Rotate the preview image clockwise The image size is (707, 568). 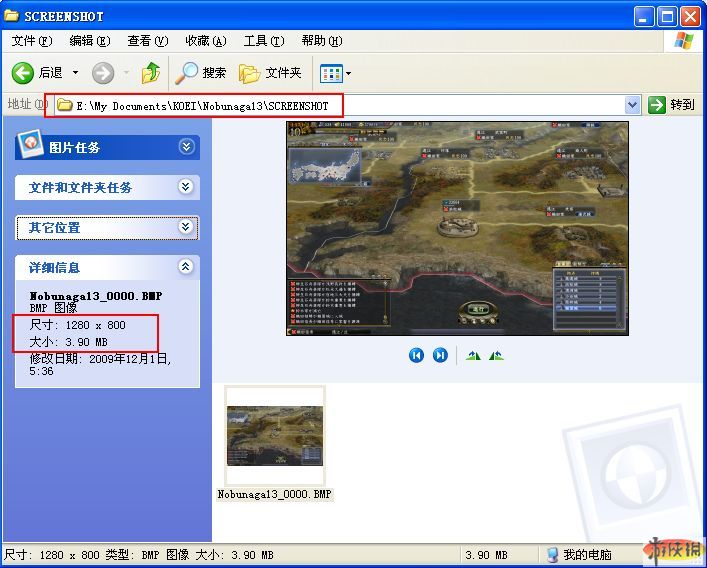tap(473, 355)
